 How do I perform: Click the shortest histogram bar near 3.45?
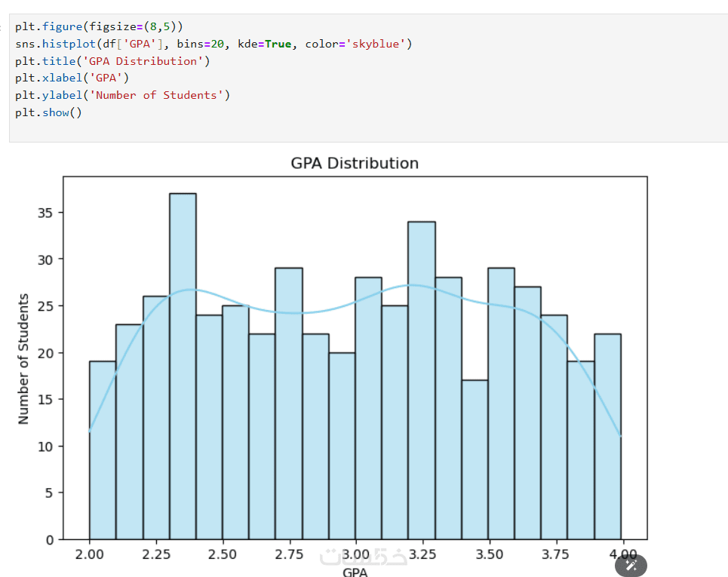[x=475, y=459]
